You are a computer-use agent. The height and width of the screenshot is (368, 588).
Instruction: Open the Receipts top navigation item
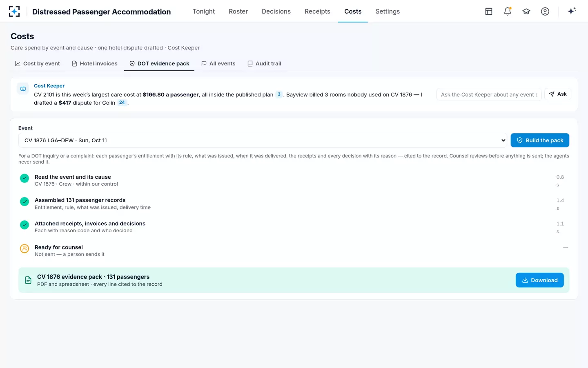pos(317,11)
